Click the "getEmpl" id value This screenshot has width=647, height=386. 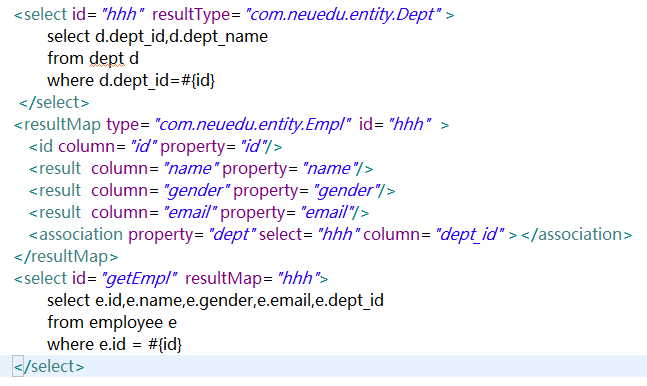coord(139,278)
